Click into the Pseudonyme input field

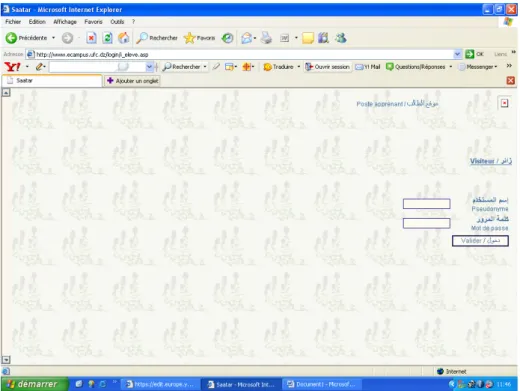click(426, 204)
